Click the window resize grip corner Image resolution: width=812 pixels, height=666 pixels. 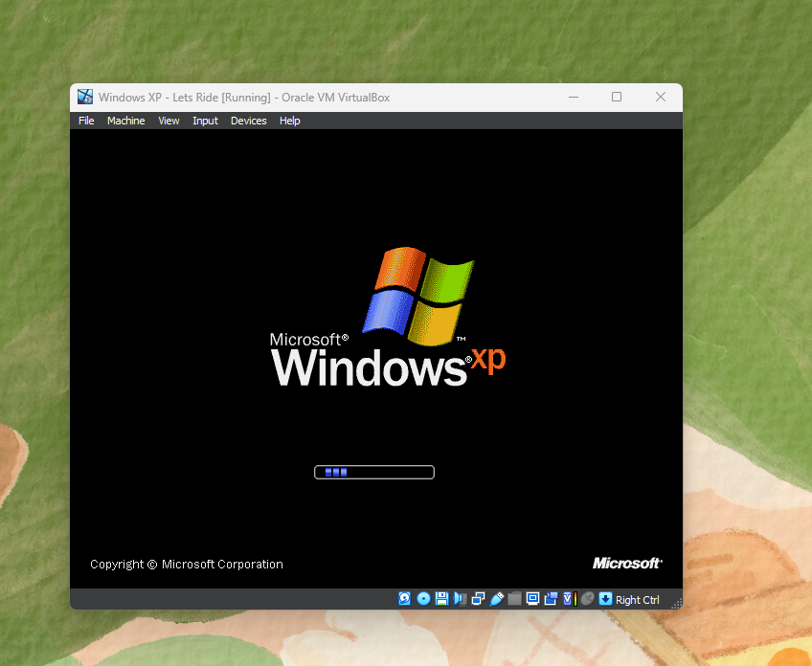(x=676, y=603)
